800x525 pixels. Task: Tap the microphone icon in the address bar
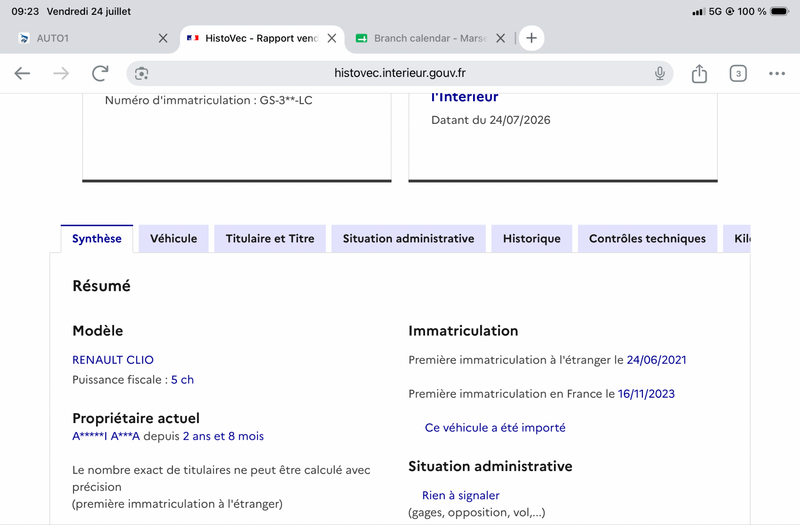(x=660, y=73)
